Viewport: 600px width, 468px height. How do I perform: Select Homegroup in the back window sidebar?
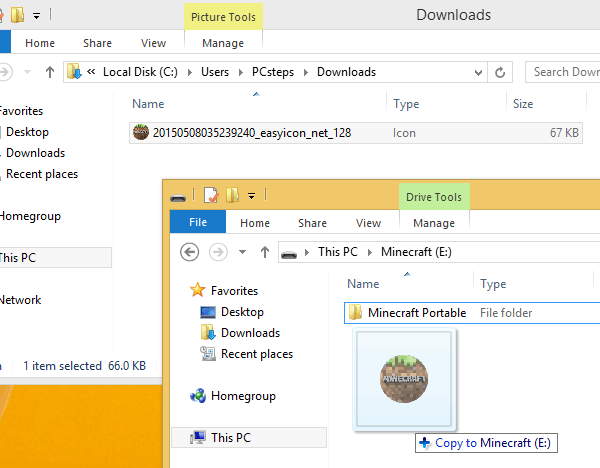(30, 216)
